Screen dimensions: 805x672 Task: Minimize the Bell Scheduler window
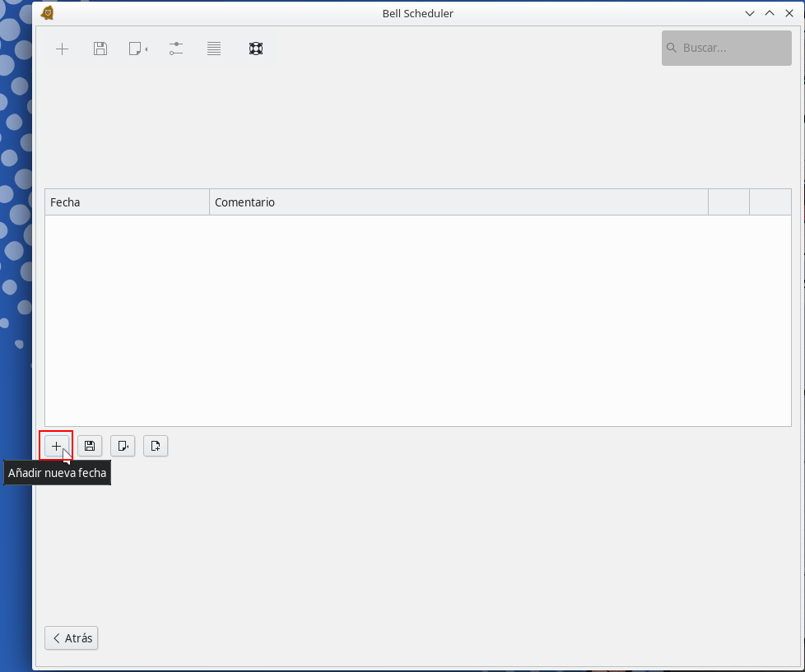point(750,13)
